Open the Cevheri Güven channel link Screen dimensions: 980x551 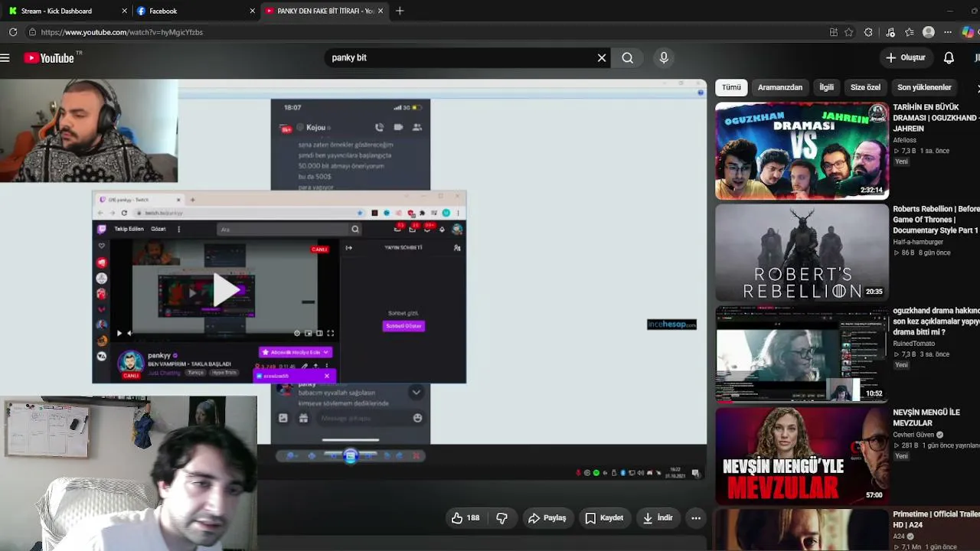[x=914, y=435]
